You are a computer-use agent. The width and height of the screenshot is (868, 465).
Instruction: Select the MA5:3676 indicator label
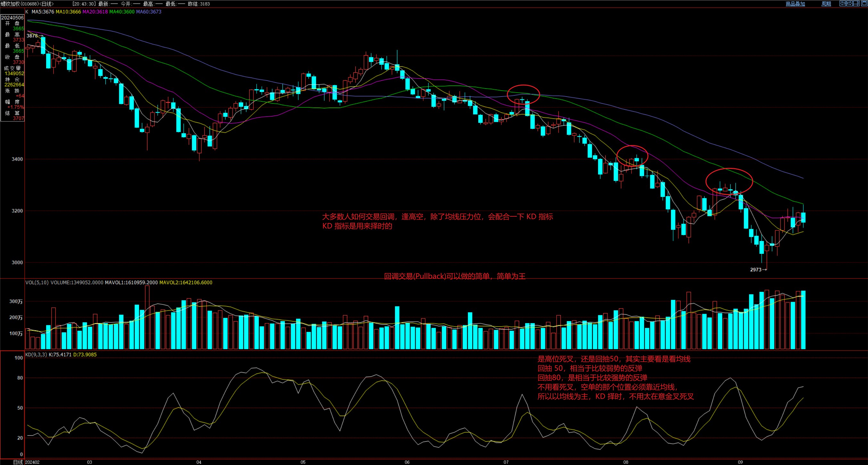43,12
